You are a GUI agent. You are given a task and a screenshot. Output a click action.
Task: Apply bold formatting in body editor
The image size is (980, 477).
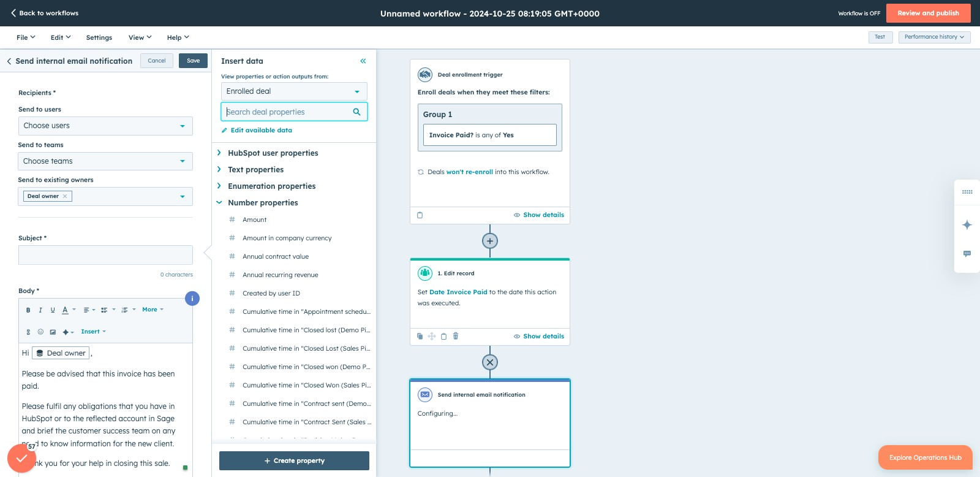28,310
